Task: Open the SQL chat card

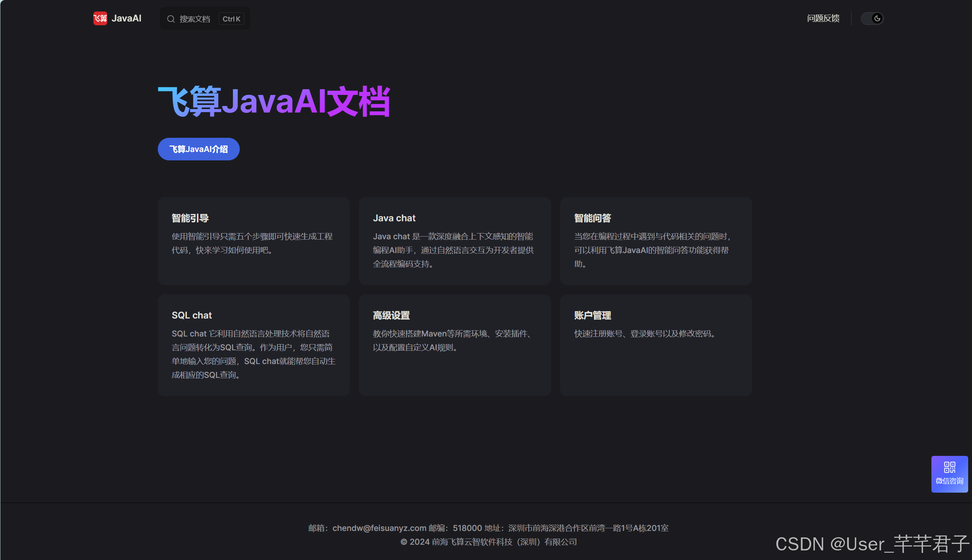Action: (x=254, y=345)
